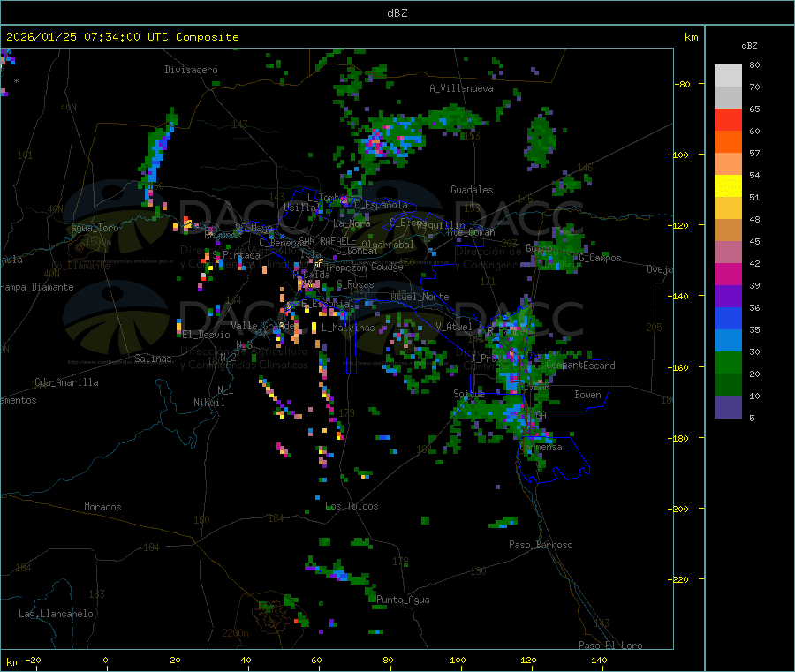Click the '0' horizontal axis tick label

[x=105, y=660]
